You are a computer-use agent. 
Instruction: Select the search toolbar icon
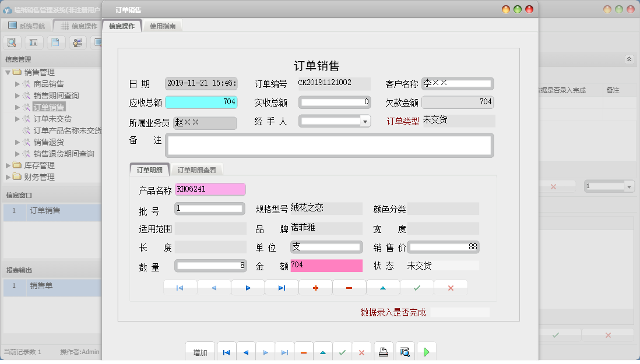(x=12, y=42)
